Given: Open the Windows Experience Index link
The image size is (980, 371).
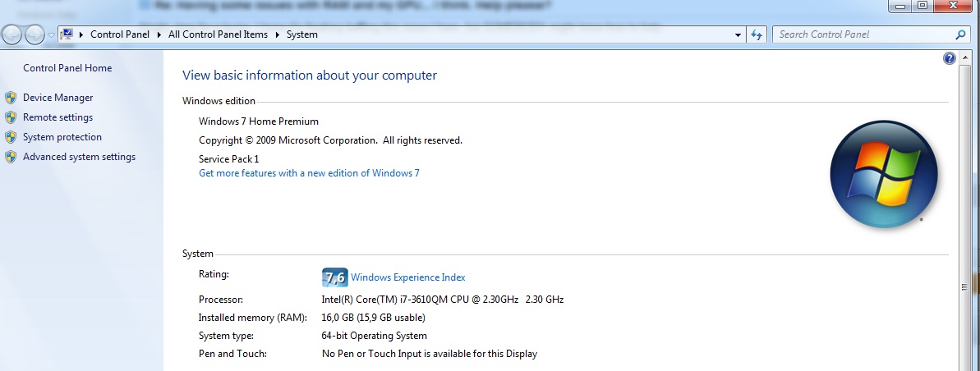Looking at the screenshot, I should [x=408, y=277].
